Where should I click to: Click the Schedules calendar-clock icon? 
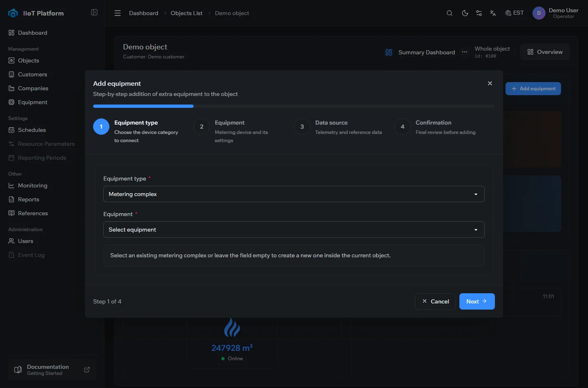(11, 130)
